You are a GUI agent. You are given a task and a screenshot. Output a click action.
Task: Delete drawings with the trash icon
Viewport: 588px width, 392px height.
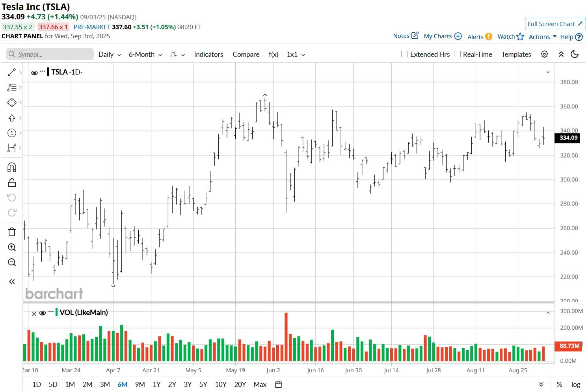(12, 232)
